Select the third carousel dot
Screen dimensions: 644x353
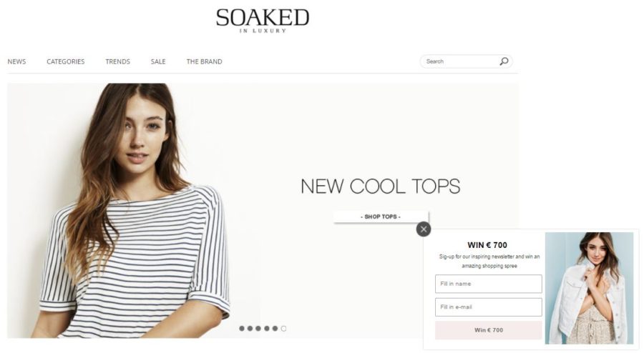[258, 329]
